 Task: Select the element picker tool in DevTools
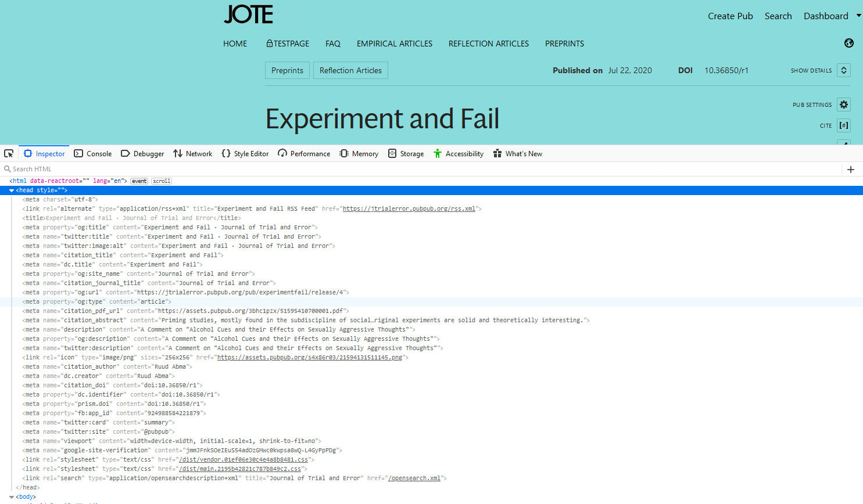tap(8, 153)
